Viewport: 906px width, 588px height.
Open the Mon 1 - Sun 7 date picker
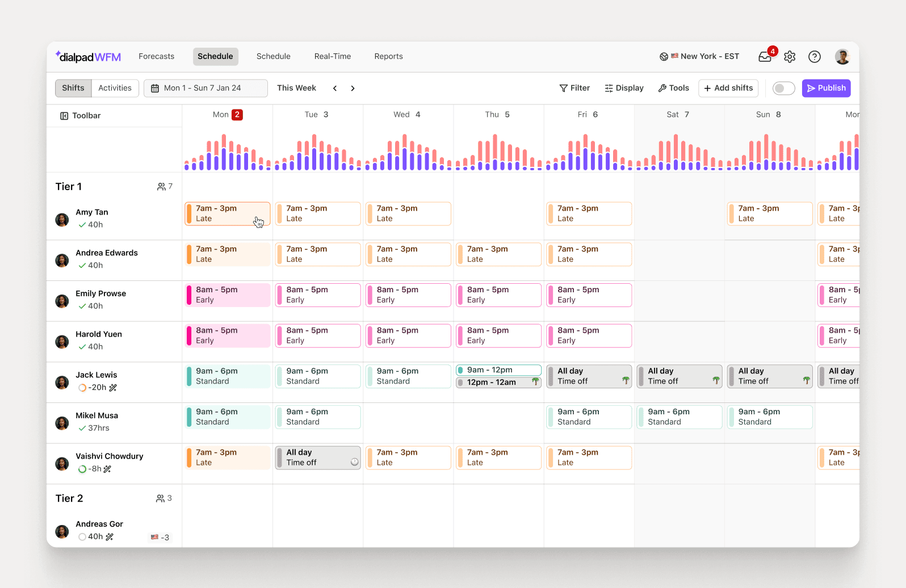(205, 88)
